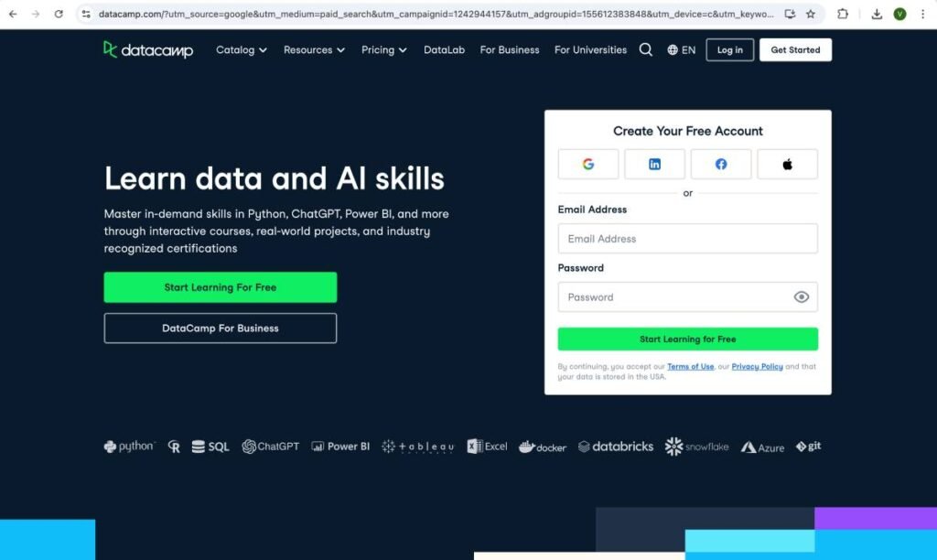The height and width of the screenshot is (560, 937).
Task: Click the DataCamp logo
Action: pyautogui.click(x=148, y=49)
